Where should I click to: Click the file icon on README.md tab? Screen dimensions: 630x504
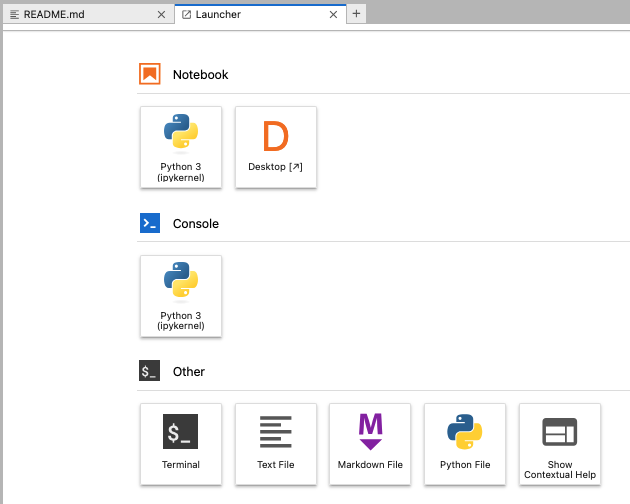pos(14,14)
